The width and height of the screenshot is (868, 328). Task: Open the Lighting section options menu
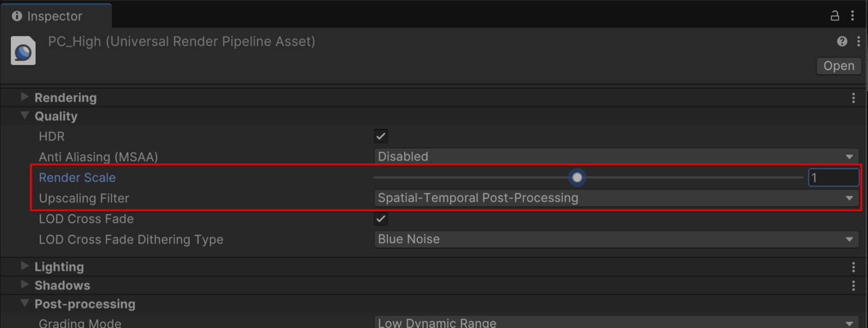853,266
